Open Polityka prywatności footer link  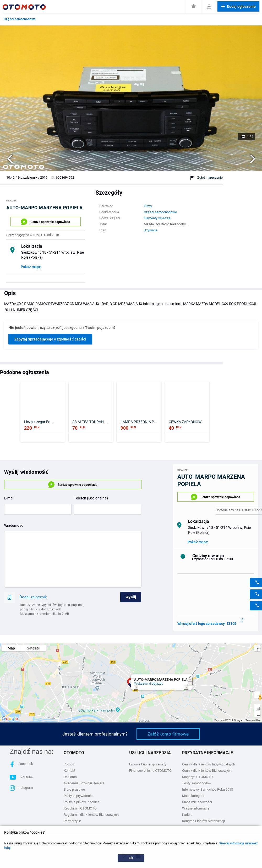[79, 796]
